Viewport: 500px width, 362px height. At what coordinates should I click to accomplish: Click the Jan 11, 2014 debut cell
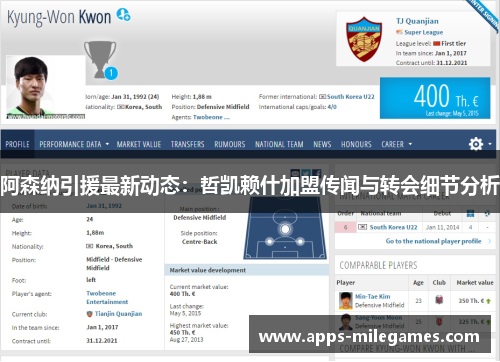click(x=443, y=227)
